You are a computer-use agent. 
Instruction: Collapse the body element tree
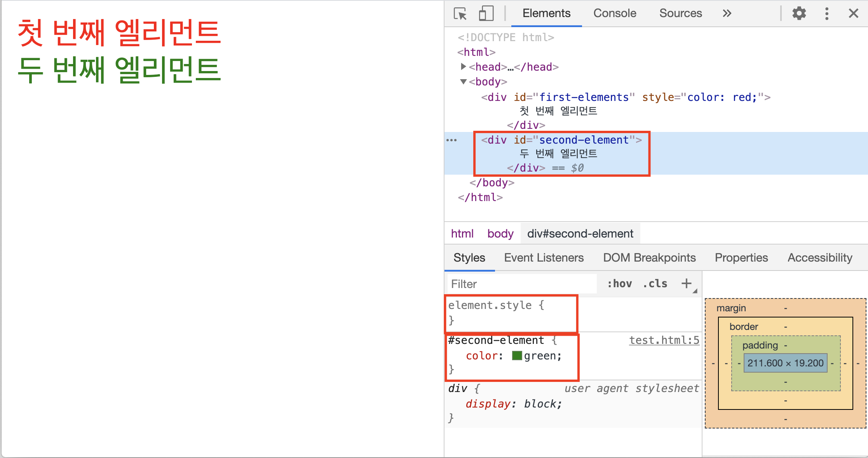coord(463,82)
